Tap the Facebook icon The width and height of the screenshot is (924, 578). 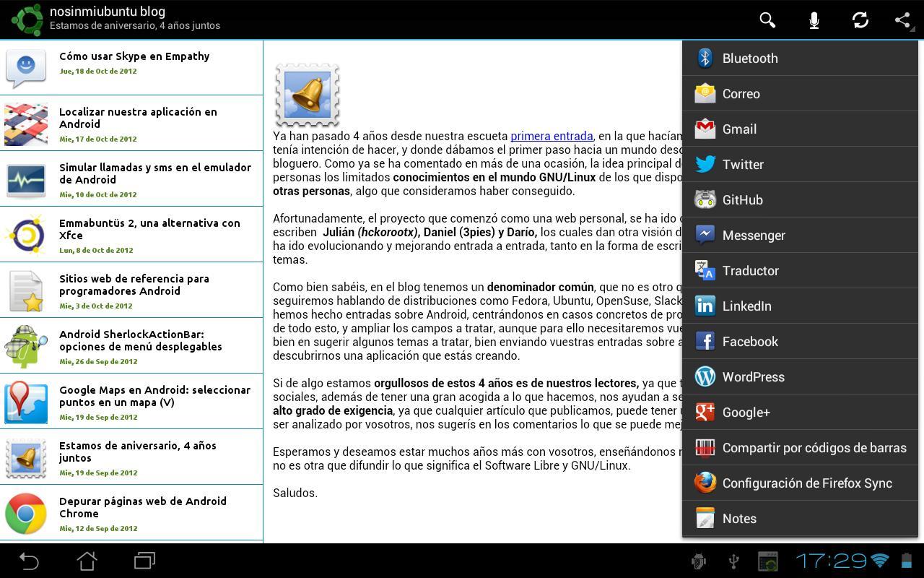(x=705, y=341)
